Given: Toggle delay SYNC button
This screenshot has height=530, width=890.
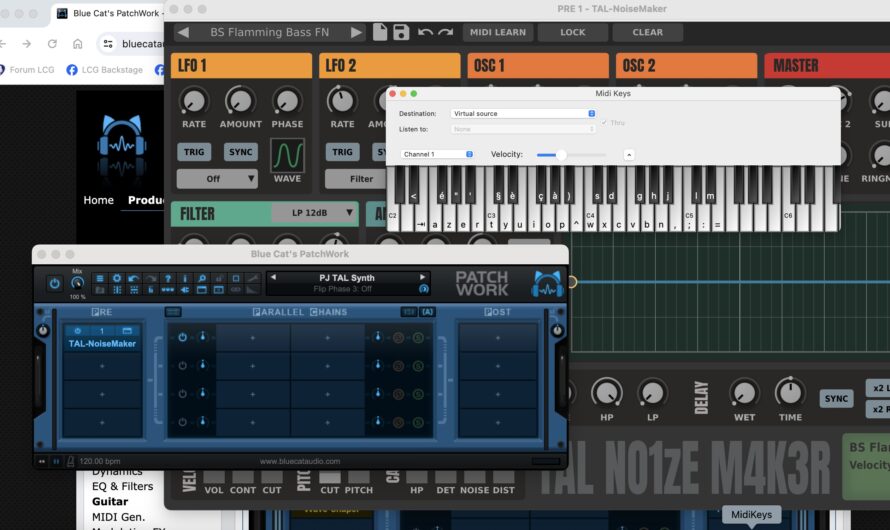Looking at the screenshot, I should click(x=836, y=398).
